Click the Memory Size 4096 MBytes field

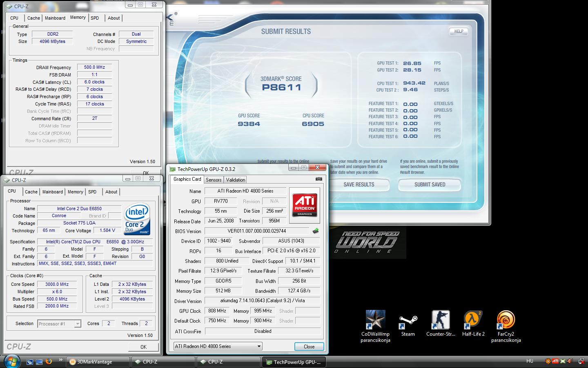(52, 41)
